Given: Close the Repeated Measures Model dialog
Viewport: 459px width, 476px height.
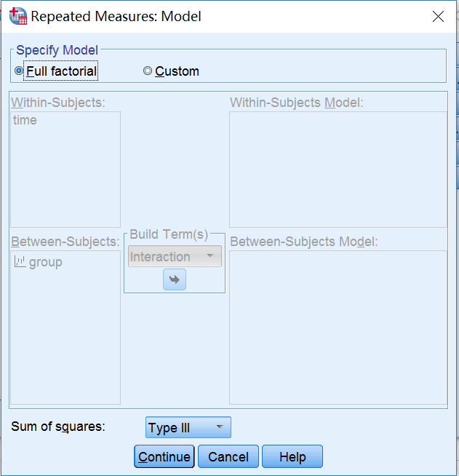Looking at the screenshot, I should click(438, 17).
